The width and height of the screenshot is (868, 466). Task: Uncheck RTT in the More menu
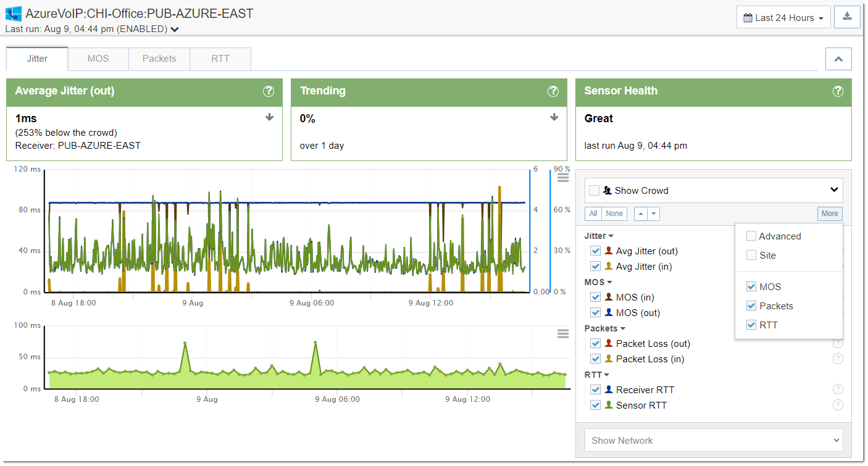click(x=751, y=325)
